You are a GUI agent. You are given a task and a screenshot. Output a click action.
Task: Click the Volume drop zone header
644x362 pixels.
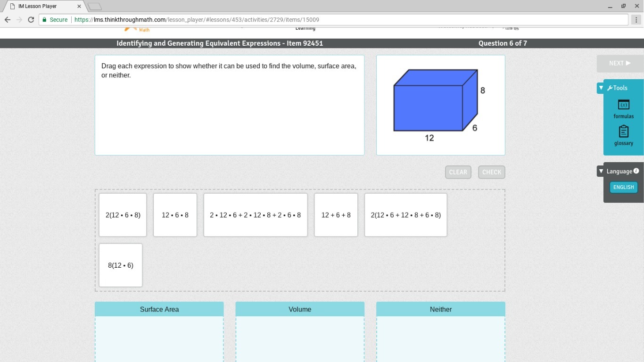[300, 309]
